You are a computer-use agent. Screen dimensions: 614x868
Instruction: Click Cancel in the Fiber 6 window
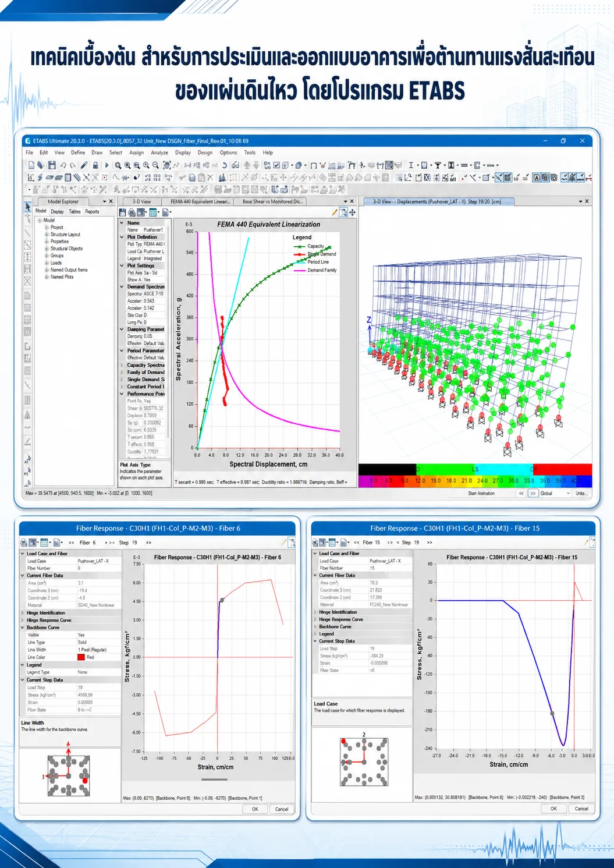282,809
